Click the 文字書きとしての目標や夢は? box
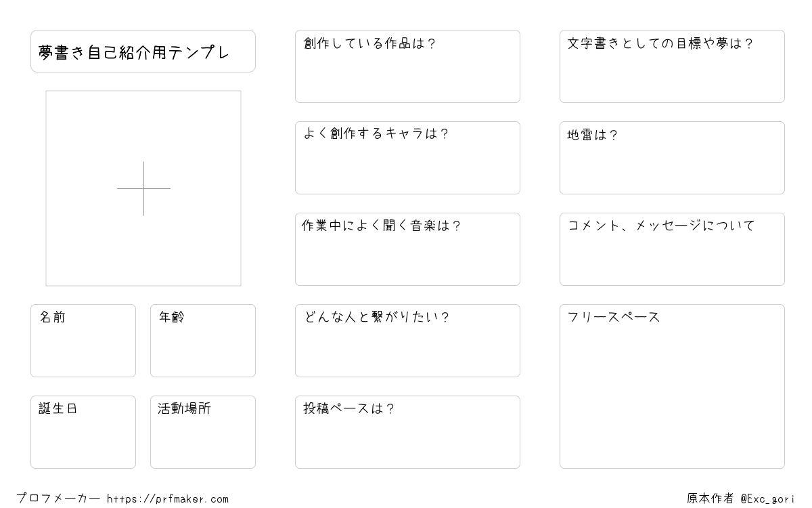Image resolution: width=812 pixels, height=508 pixels. (x=672, y=66)
